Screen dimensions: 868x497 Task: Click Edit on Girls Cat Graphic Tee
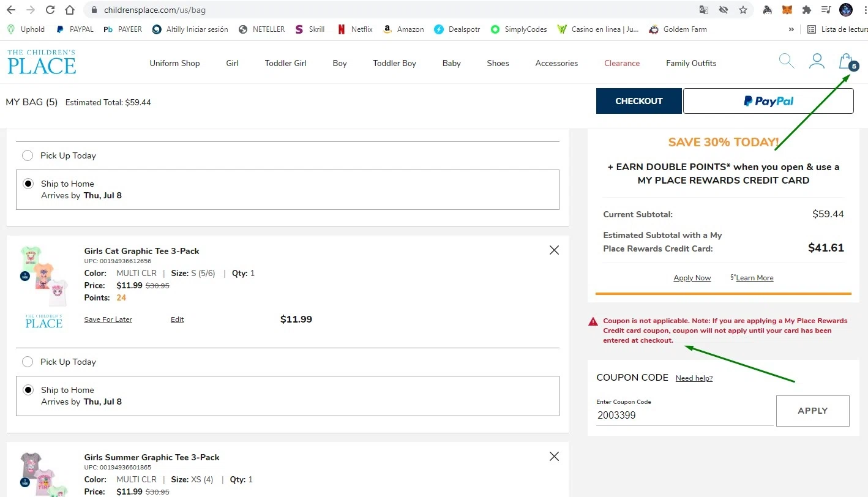[177, 319]
